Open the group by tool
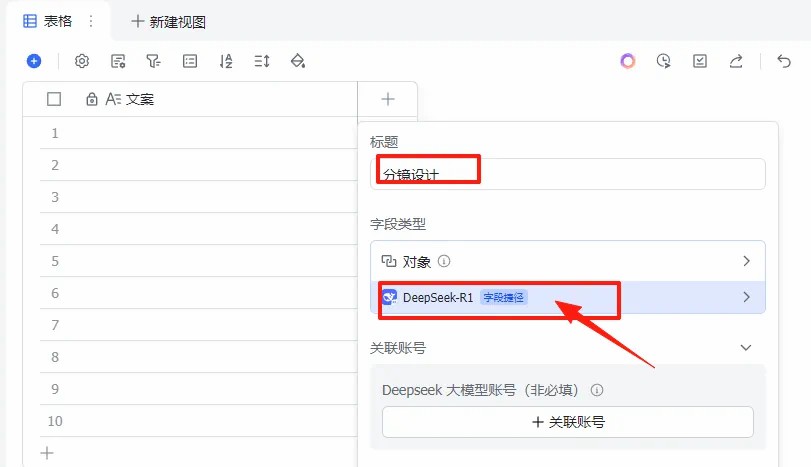The height and width of the screenshot is (467, 811). click(x=190, y=61)
